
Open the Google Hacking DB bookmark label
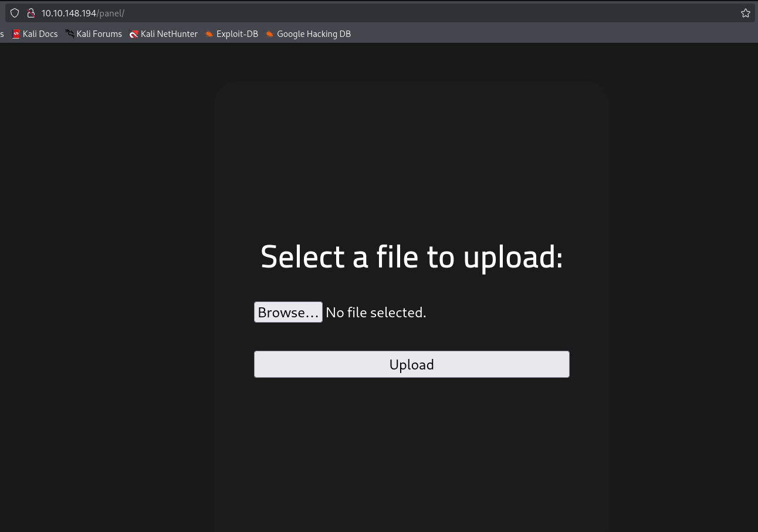[314, 34]
